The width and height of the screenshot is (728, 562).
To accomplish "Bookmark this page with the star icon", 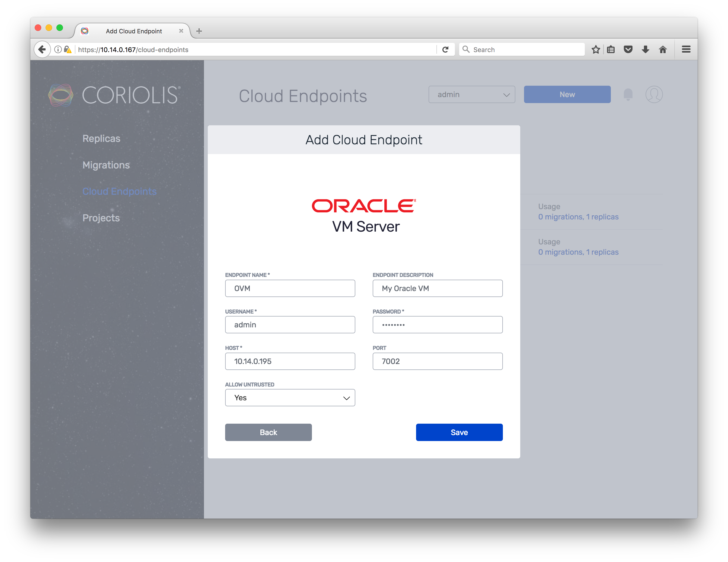I will click(x=596, y=50).
